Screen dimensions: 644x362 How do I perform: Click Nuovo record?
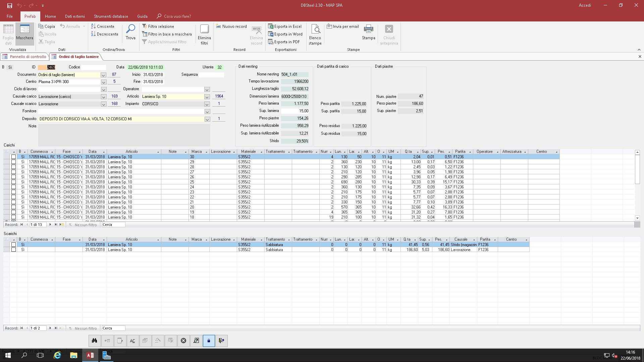[x=231, y=26]
